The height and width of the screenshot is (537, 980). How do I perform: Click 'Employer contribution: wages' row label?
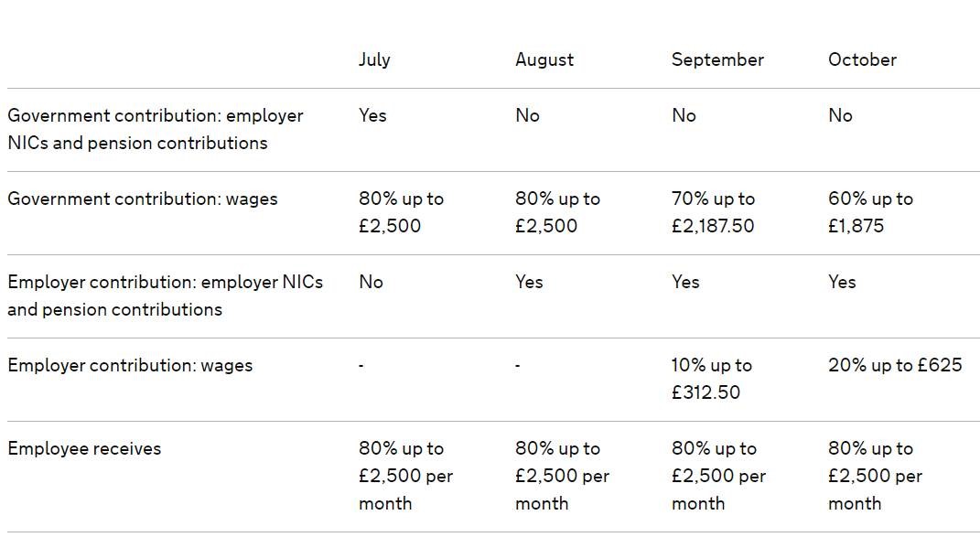click(130, 366)
